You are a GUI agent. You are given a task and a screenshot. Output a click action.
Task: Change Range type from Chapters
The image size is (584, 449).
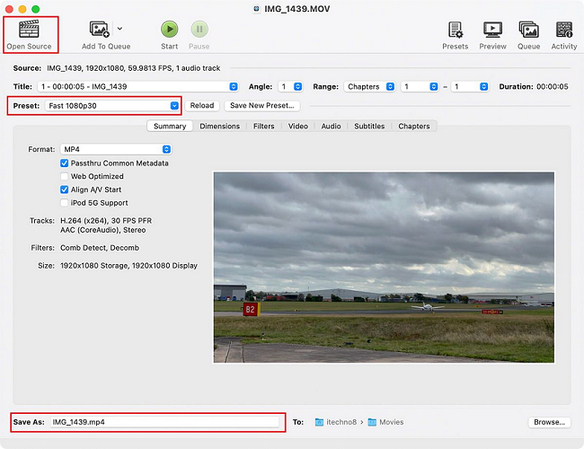click(x=369, y=87)
